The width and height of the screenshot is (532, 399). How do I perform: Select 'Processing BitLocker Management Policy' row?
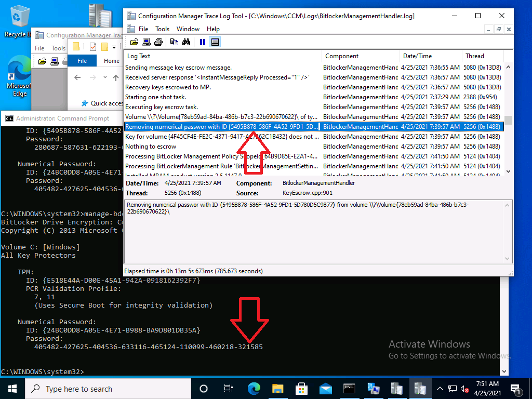click(x=314, y=156)
